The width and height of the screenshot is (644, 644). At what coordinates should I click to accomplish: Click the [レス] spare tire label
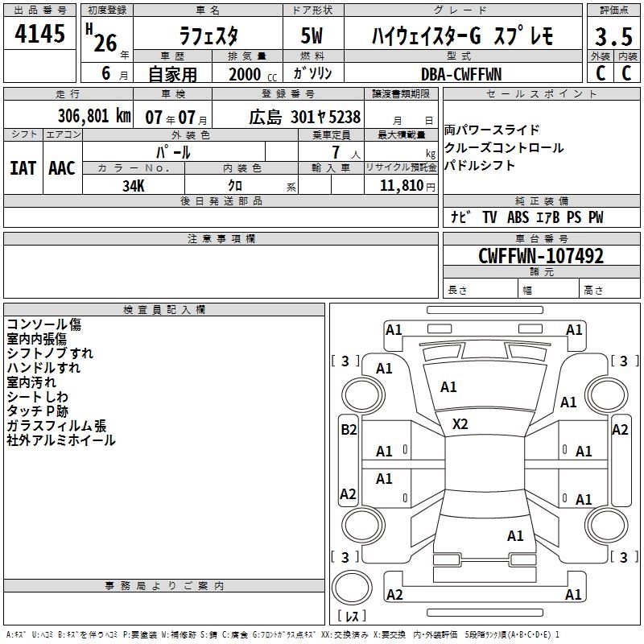(352, 615)
